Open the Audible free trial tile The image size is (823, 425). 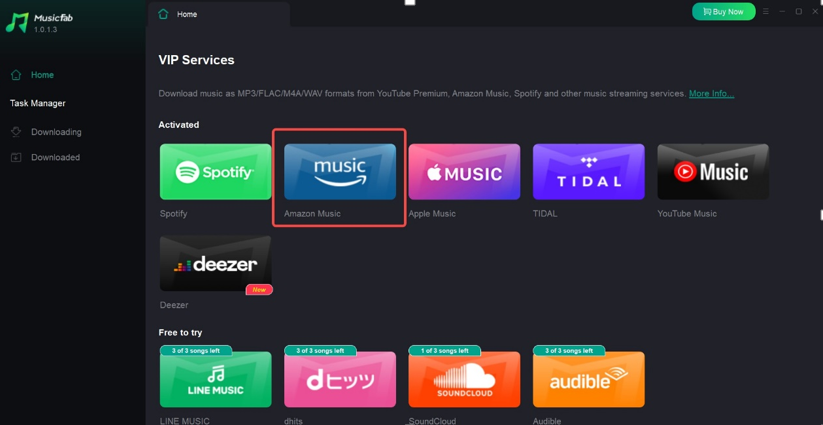(x=589, y=379)
